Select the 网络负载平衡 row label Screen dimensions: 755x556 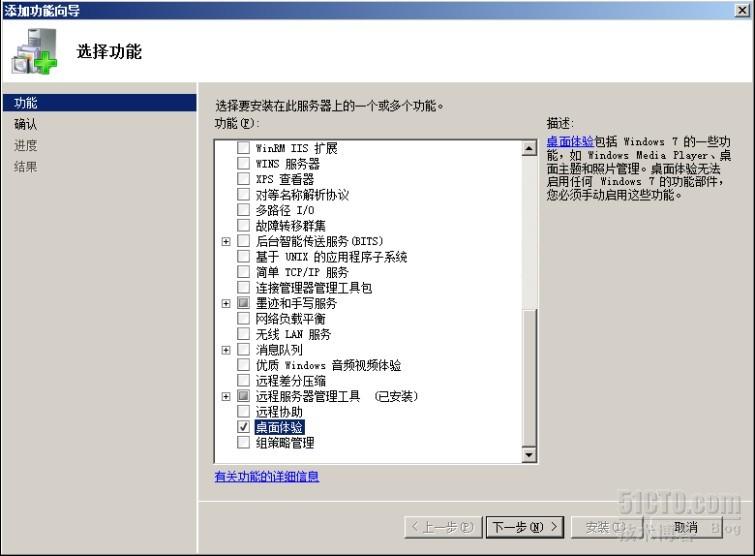click(x=290, y=318)
